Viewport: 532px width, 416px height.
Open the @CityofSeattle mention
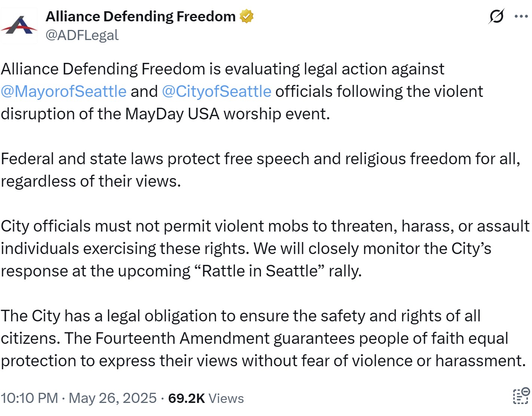click(x=217, y=92)
